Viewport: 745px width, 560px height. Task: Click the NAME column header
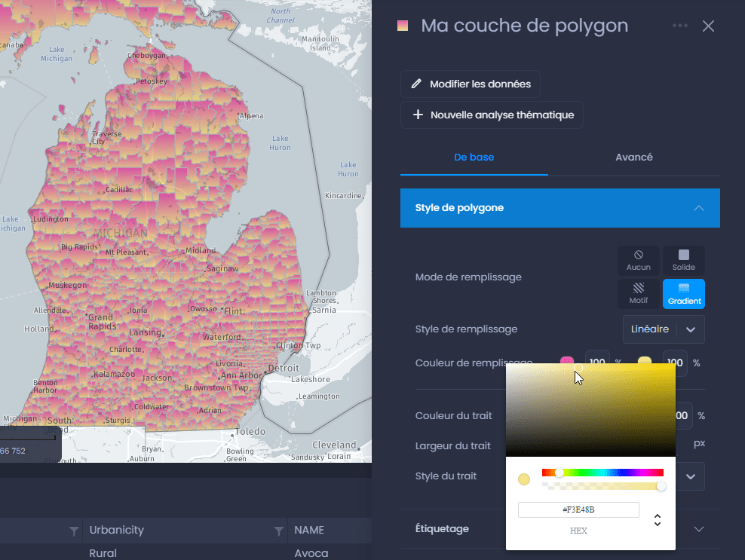[309, 530]
